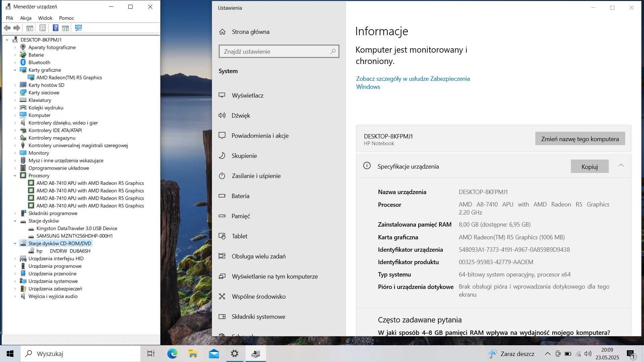Show hidden system tray icons
The height and width of the screenshot is (362, 644).
547,354
